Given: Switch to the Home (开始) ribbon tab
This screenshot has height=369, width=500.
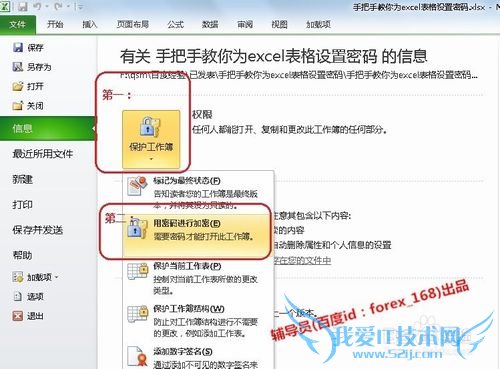Looking at the screenshot, I should 55,24.
